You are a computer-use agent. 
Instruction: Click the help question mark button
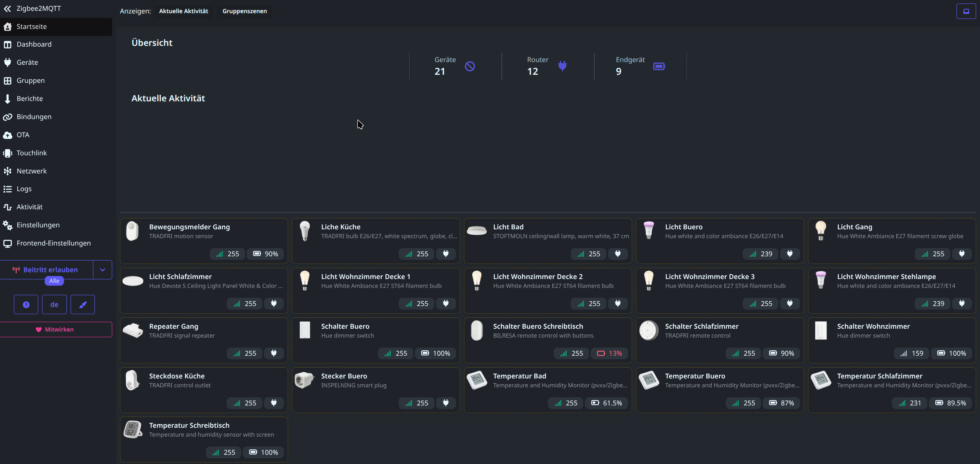pos(26,304)
